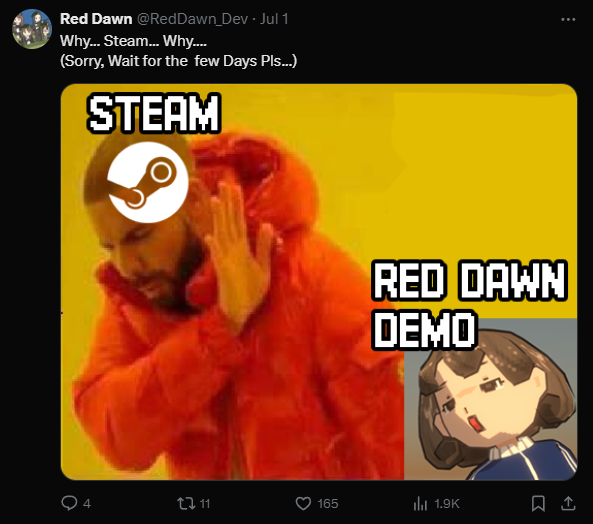Viewport: 593px width, 524px height.
Task: Open the share upload arrow icon
Action: [x=568, y=503]
